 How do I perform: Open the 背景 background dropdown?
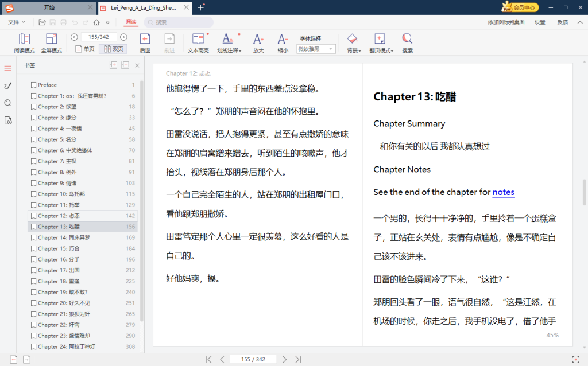[x=354, y=42]
